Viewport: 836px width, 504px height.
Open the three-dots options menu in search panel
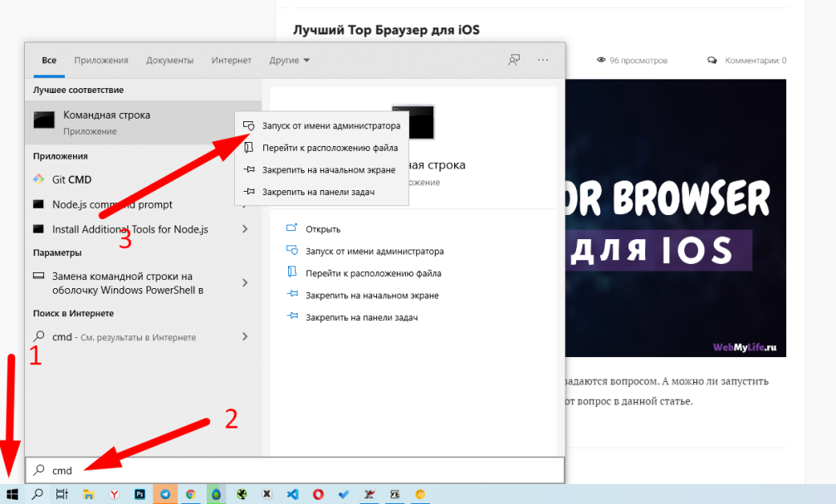(543, 60)
